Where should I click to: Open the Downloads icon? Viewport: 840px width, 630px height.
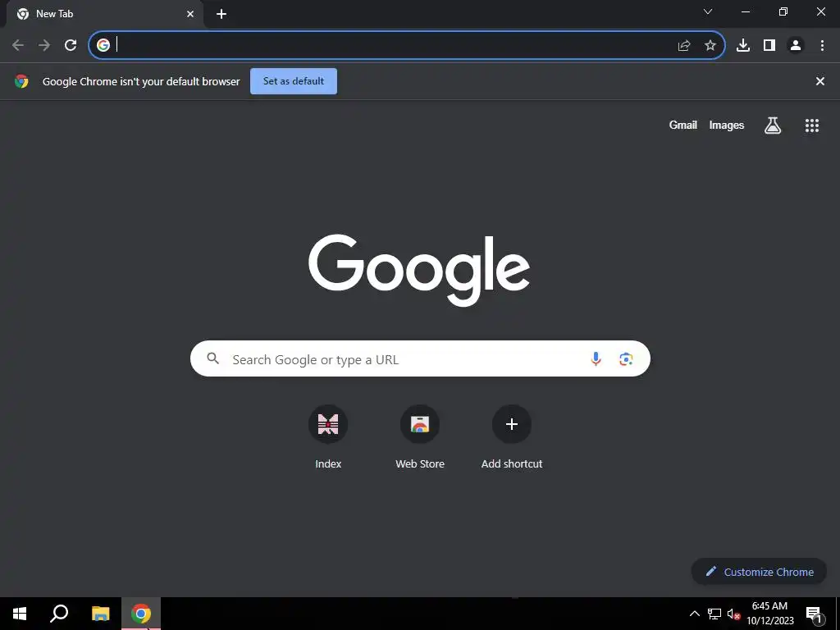(743, 46)
